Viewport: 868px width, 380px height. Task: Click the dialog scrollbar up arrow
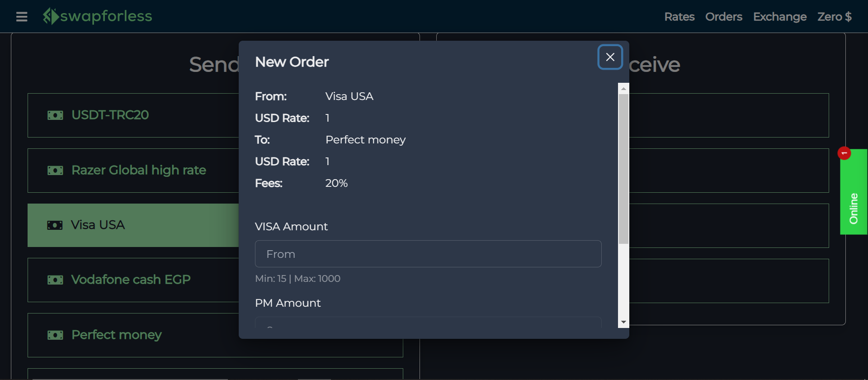pos(623,89)
